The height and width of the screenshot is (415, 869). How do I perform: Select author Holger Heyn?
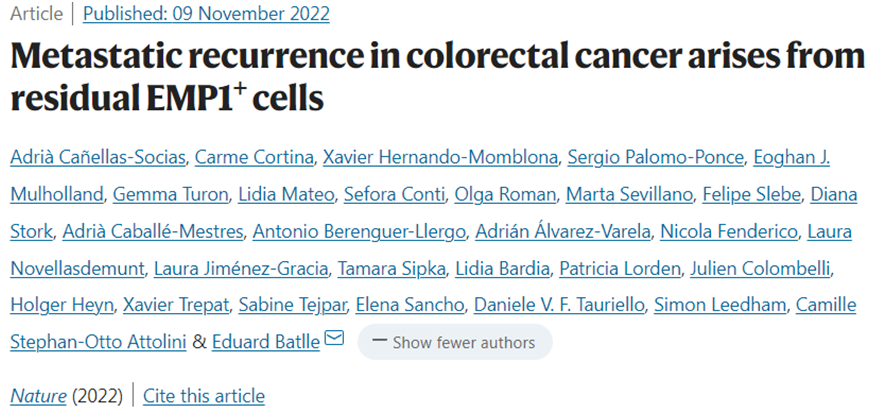point(62,305)
